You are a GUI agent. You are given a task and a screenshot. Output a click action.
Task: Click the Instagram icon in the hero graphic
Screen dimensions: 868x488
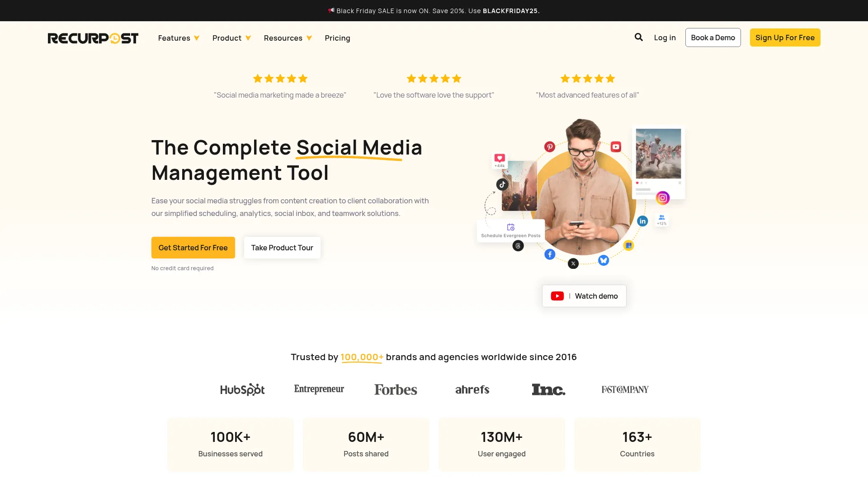[x=663, y=197]
